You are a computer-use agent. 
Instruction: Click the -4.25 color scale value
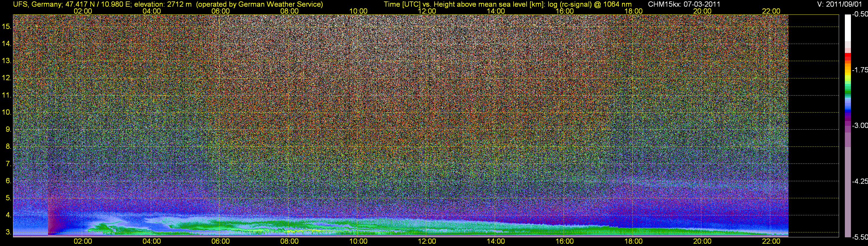click(x=860, y=181)
